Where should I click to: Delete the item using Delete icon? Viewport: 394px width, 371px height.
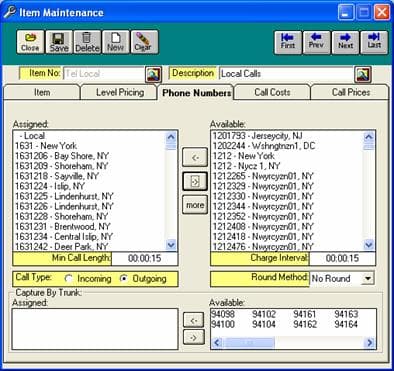pos(87,42)
